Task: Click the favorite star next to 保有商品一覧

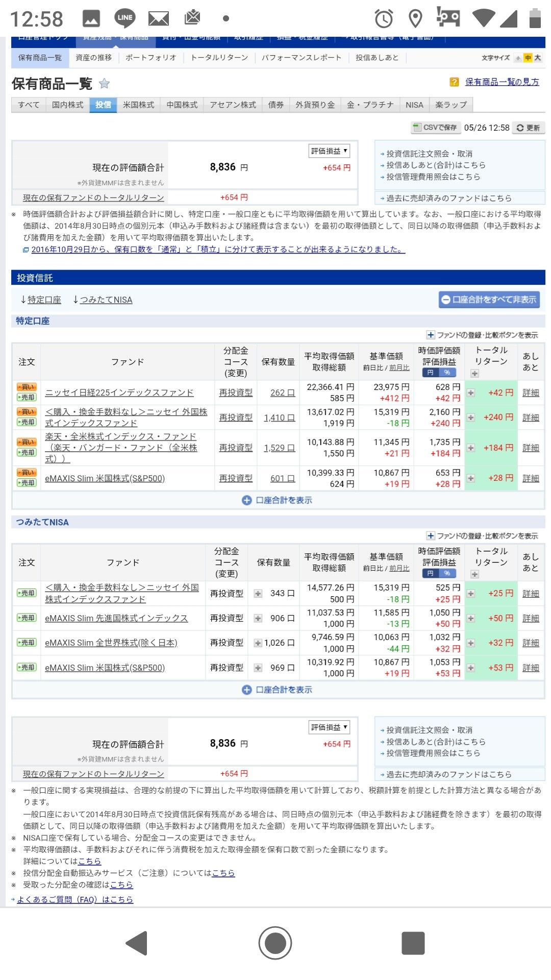Action: coord(104,83)
